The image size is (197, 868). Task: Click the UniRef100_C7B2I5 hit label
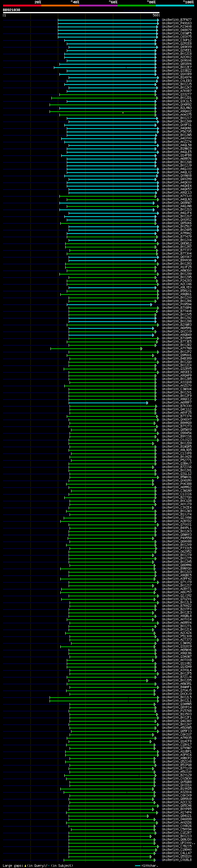[x=177, y=846]
